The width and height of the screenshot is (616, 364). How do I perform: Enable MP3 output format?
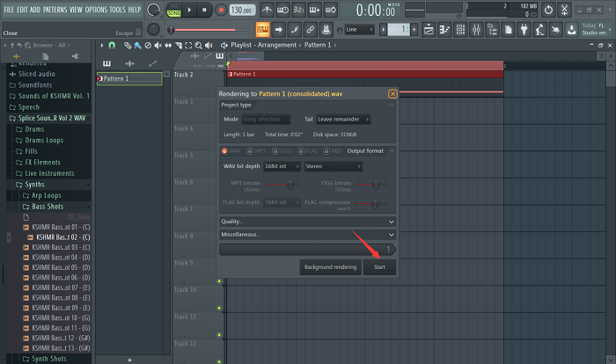click(248, 150)
